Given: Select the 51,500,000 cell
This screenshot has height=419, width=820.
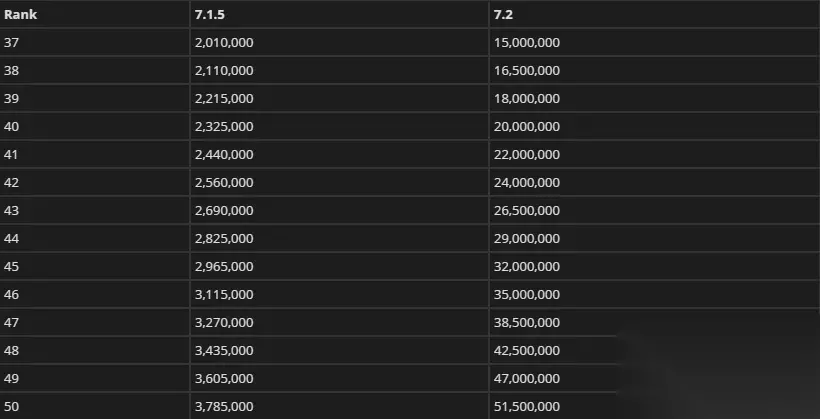Looking at the screenshot, I should 526,406.
